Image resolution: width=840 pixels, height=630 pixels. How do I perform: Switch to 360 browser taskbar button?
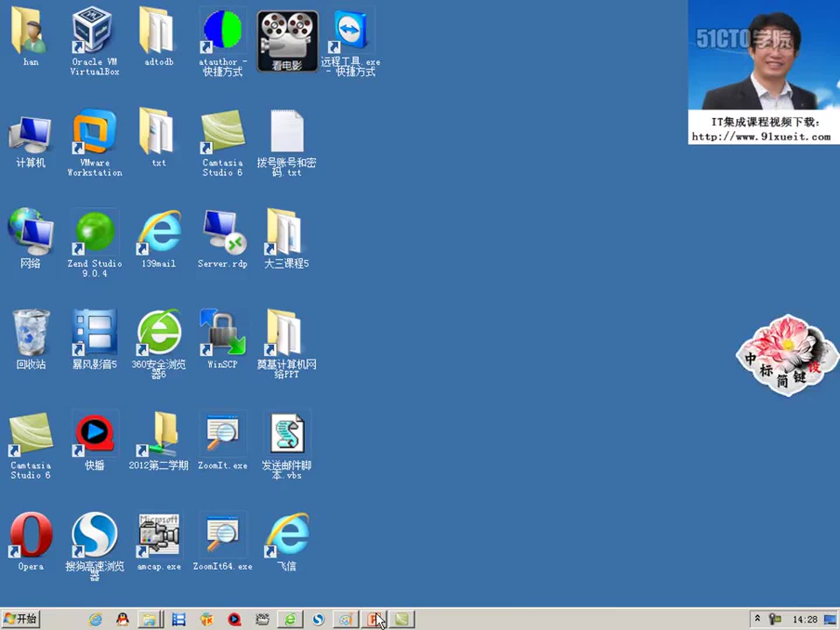(290, 619)
